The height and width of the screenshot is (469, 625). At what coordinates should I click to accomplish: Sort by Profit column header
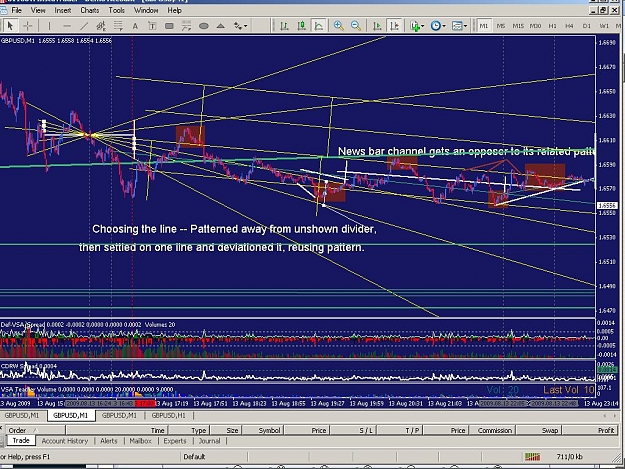pyautogui.click(x=589, y=430)
